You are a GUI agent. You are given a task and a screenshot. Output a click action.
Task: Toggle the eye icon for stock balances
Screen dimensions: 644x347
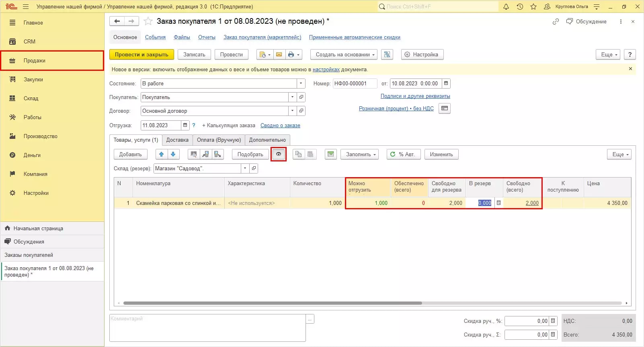pos(278,154)
